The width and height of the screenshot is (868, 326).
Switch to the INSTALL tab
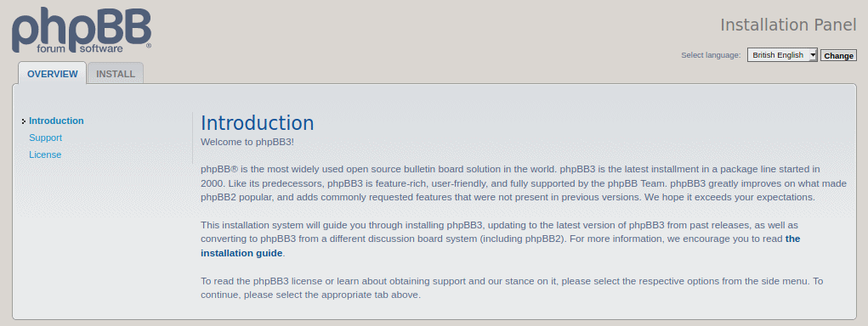(x=116, y=74)
